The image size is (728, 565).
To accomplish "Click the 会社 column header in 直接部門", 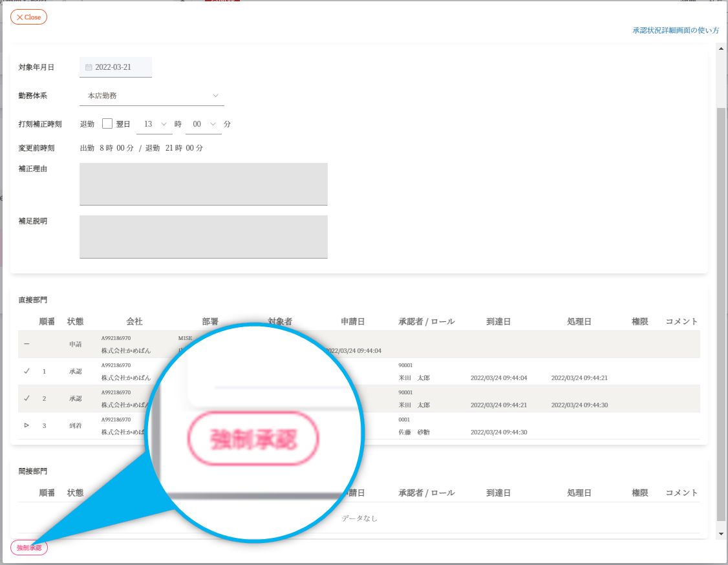I will click(134, 321).
